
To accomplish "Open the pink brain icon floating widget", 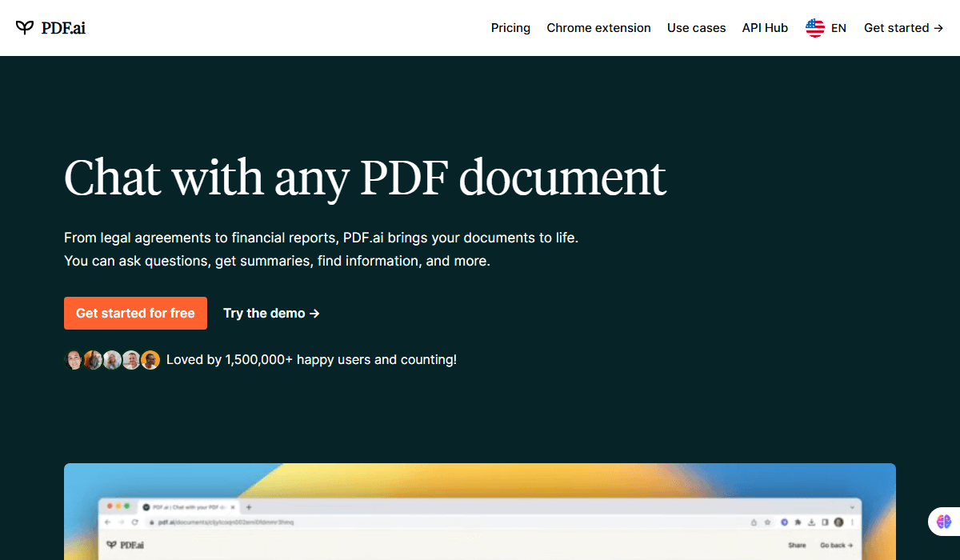I will pos(944,522).
